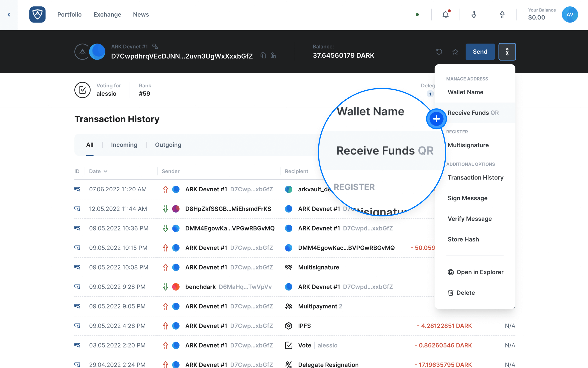Select the All transactions tab

90,145
